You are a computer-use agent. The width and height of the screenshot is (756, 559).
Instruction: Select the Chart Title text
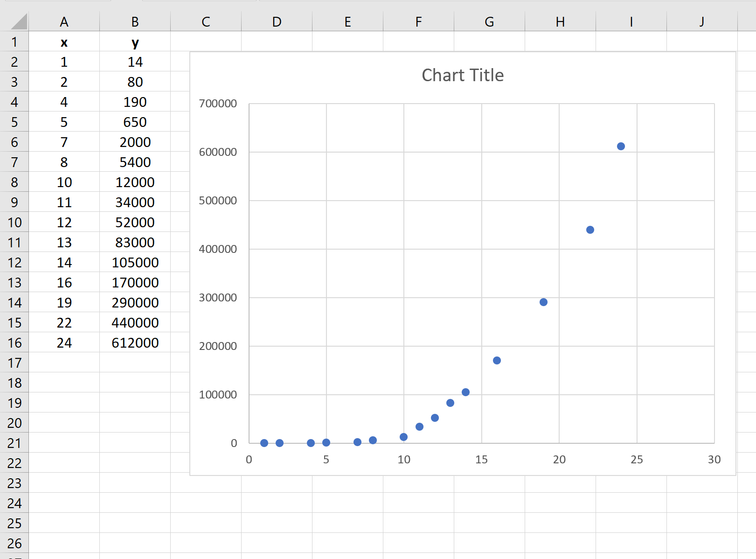coord(462,75)
